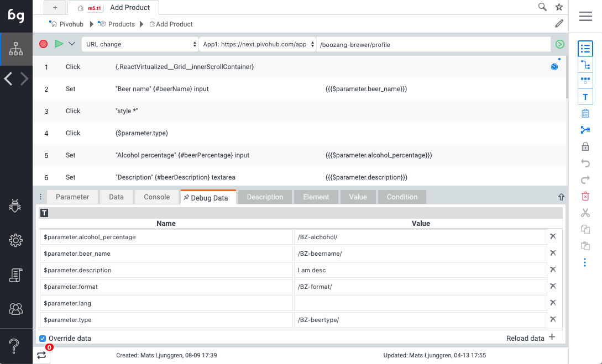This screenshot has width=602, height=364.
Task: Click the record red circle button
Action: (x=43, y=44)
